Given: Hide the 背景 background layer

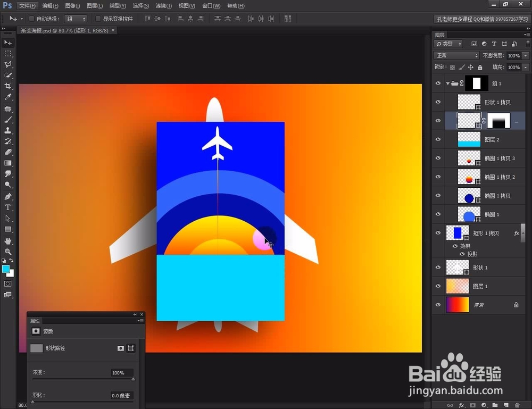Looking at the screenshot, I should [x=438, y=305].
